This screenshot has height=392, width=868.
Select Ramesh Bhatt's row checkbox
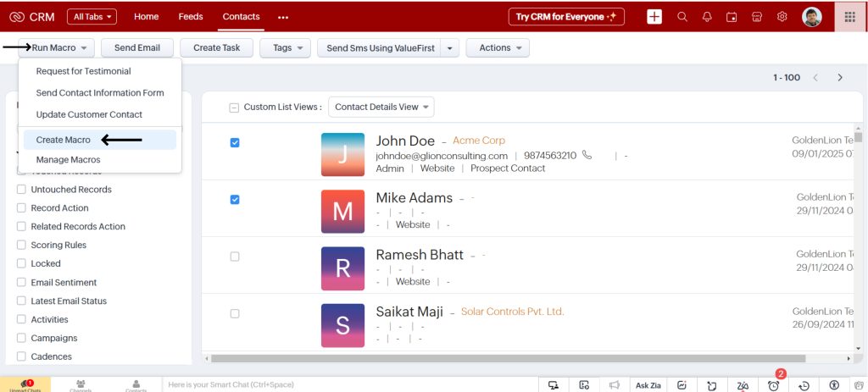[235, 257]
